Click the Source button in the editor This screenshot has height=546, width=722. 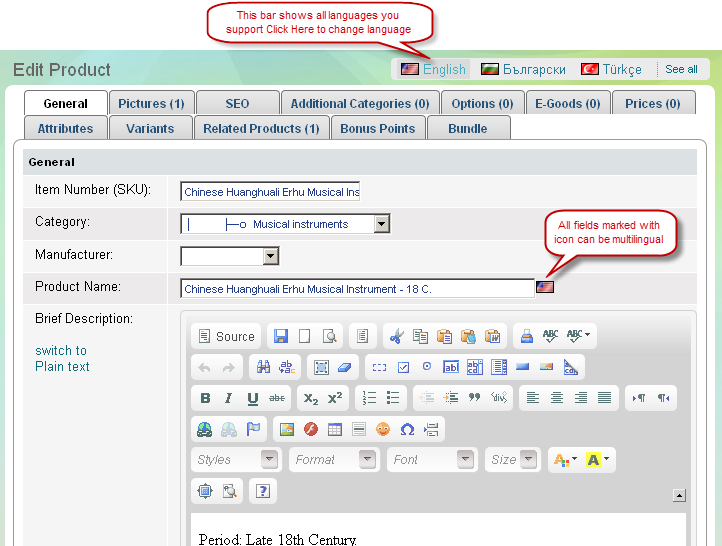(x=226, y=337)
